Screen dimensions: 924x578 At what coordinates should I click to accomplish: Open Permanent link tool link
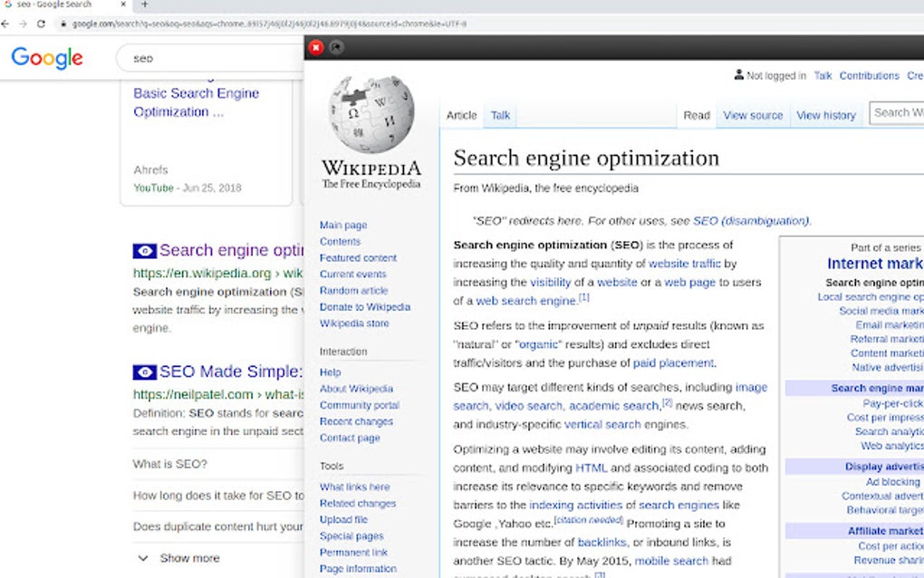tap(353, 553)
